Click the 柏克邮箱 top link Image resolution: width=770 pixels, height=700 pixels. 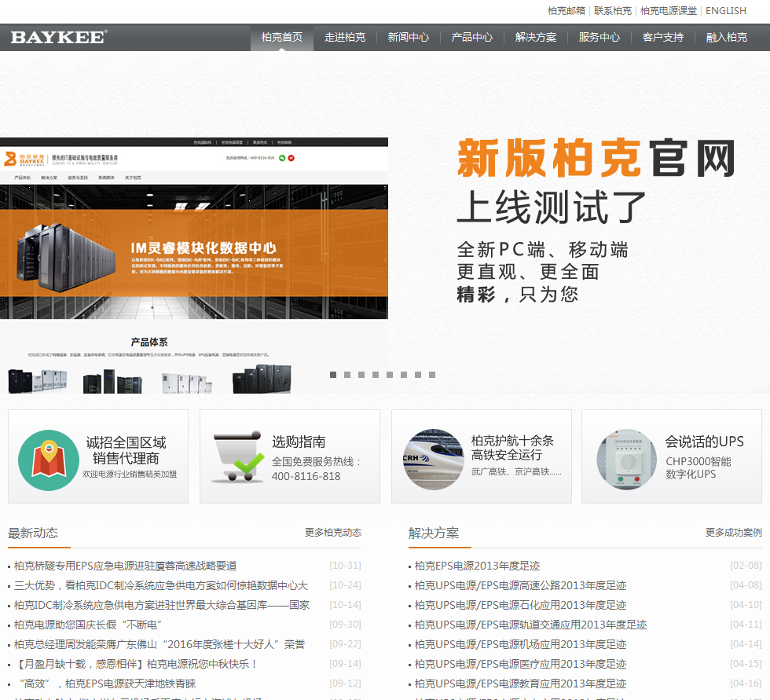point(566,11)
